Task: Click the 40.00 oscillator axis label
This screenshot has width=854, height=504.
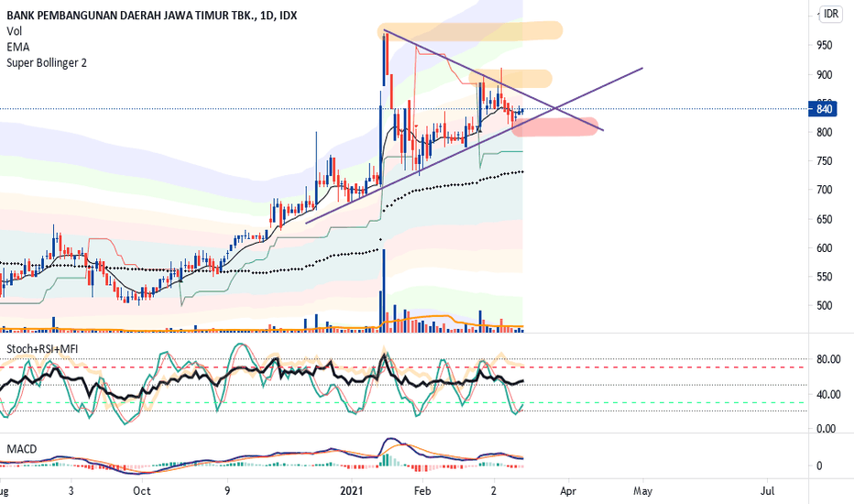Action: pos(828,394)
